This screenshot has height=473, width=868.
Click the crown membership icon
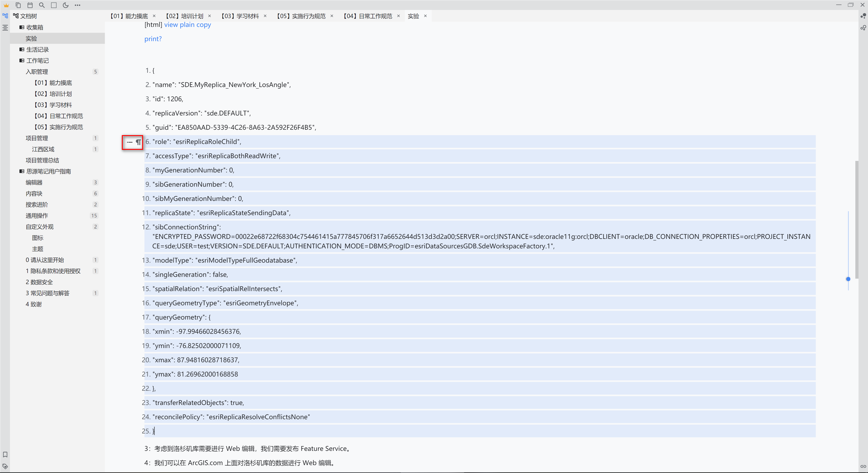point(6,5)
